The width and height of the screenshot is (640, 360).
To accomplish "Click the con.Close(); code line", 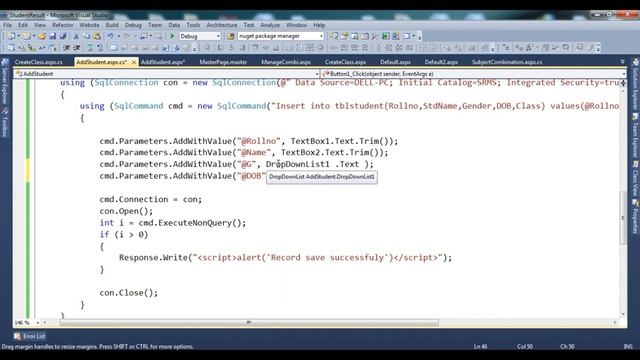I will pos(129,293).
